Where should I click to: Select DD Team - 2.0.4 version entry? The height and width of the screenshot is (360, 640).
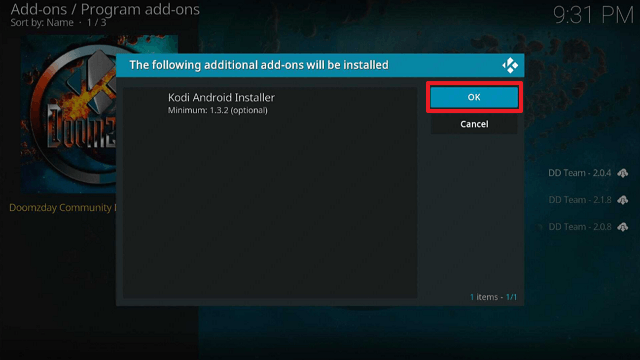[579, 173]
